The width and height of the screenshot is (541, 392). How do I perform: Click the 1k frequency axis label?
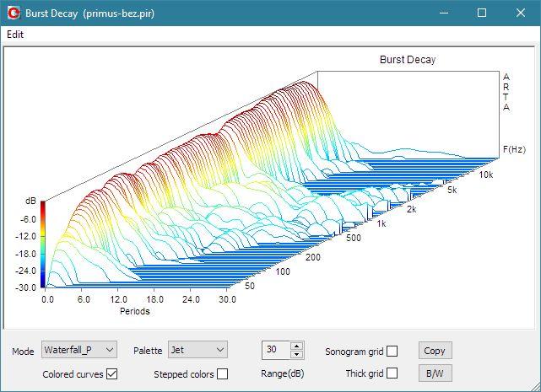pyautogui.click(x=381, y=223)
